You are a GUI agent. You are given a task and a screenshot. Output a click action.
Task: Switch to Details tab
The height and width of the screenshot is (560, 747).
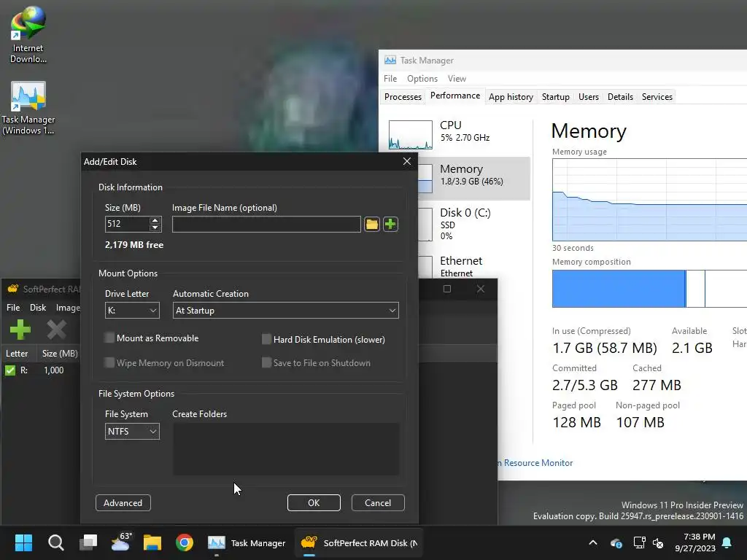pos(620,97)
